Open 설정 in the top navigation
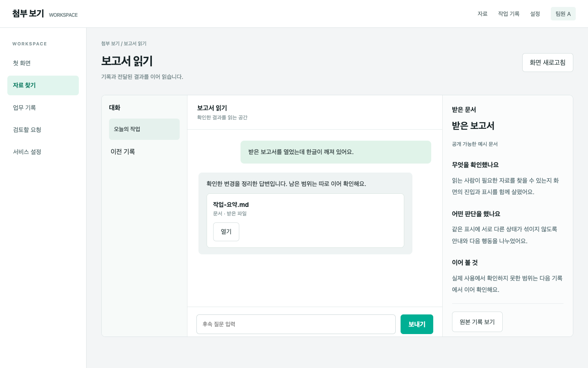The image size is (588, 368). point(535,14)
